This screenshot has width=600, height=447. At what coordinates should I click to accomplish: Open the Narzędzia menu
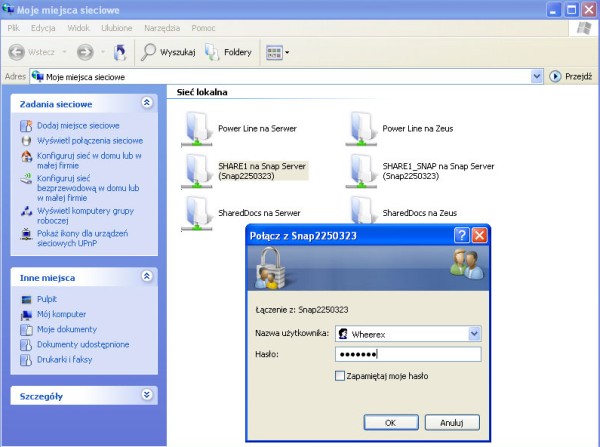[160, 28]
